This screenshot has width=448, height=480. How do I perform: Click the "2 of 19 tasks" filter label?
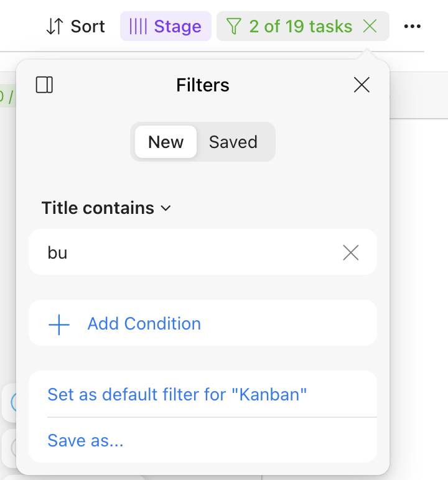point(301,26)
